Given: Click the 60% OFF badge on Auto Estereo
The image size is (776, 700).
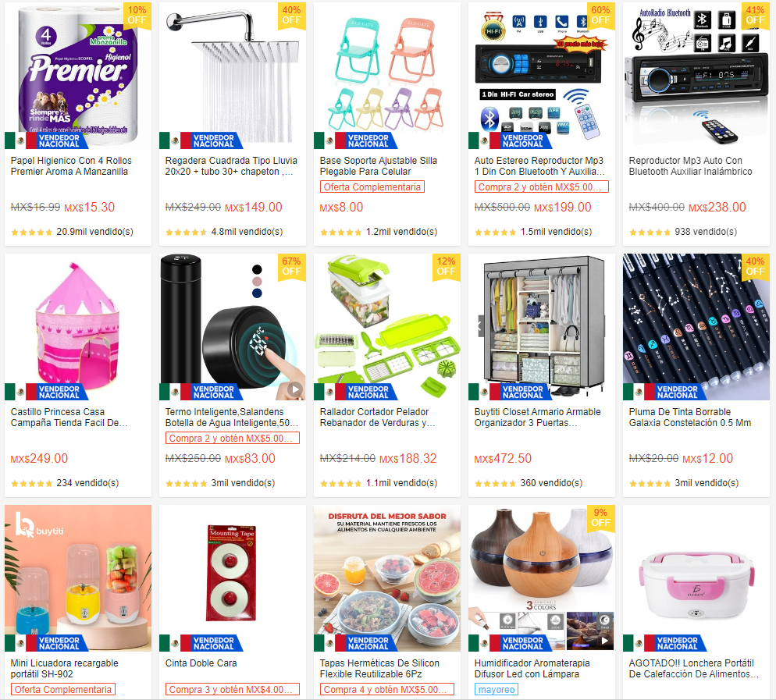Looking at the screenshot, I should [x=600, y=16].
